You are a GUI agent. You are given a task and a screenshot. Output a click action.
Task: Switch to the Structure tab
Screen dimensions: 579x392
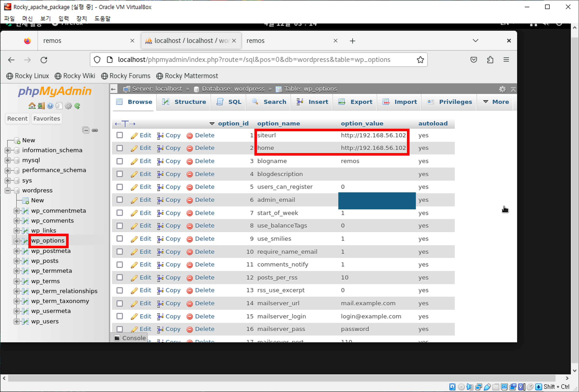[184, 102]
